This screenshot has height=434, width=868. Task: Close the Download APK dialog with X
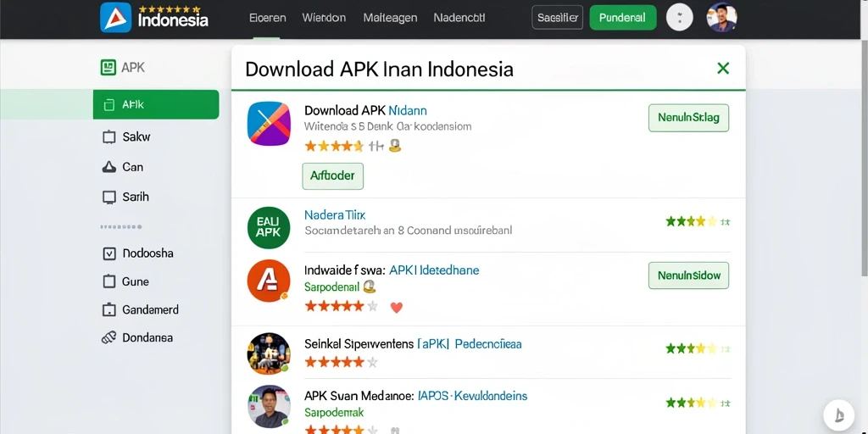click(723, 68)
